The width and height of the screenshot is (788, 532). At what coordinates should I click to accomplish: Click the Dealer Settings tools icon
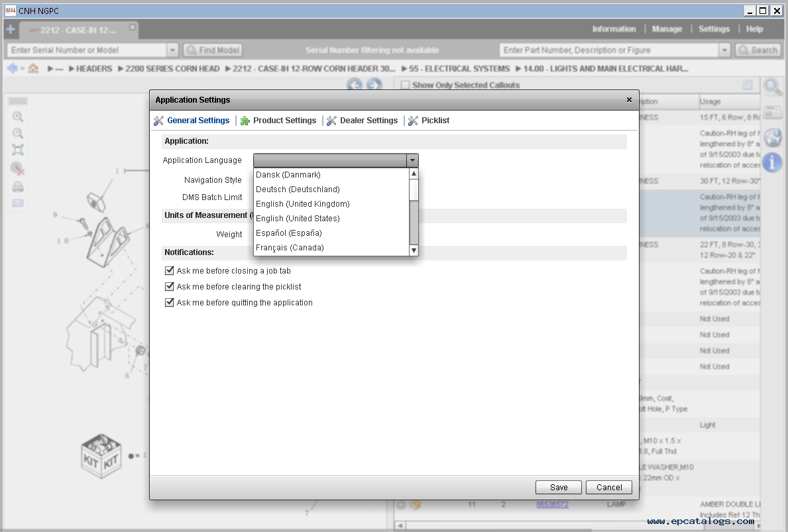tap(331, 121)
